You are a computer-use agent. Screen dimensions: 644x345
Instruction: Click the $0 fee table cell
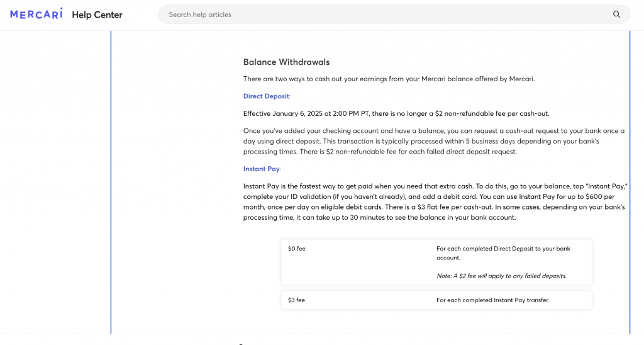point(297,249)
